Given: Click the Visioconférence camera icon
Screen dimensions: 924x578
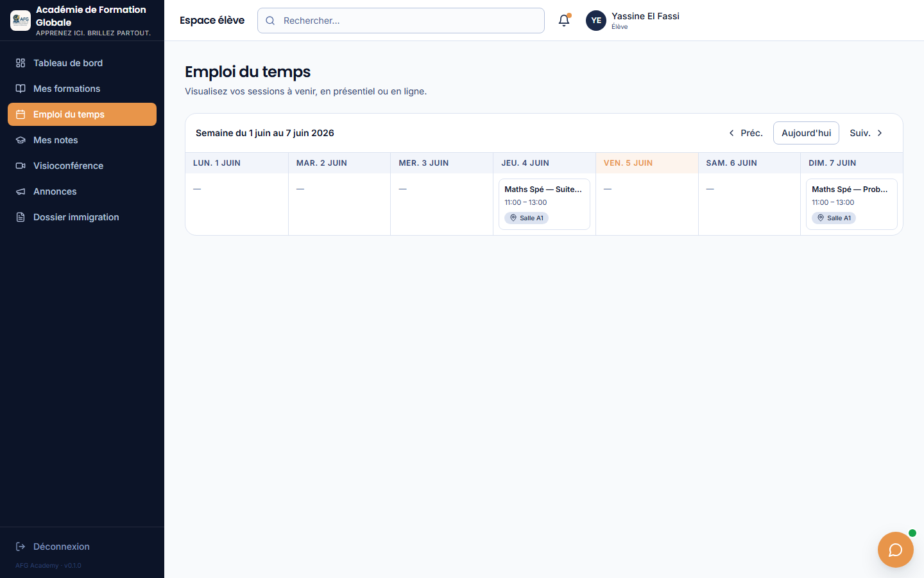Looking at the screenshot, I should pos(21,166).
